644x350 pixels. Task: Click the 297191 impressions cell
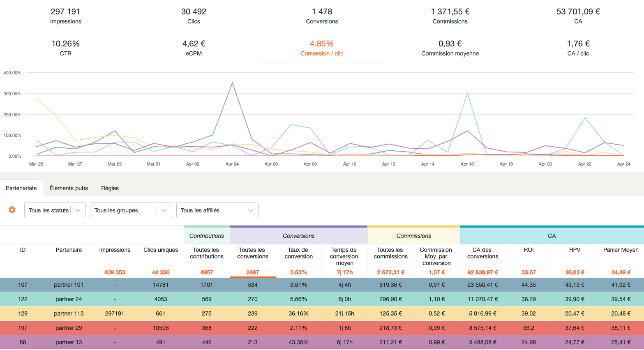point(115,313)
